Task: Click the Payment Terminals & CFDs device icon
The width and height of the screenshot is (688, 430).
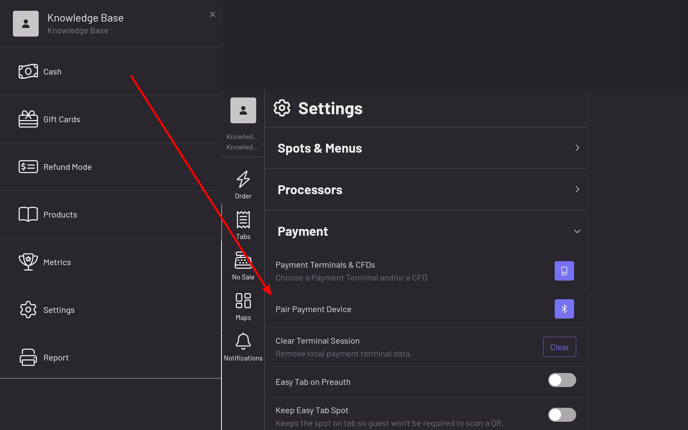Action: [564, 271]
